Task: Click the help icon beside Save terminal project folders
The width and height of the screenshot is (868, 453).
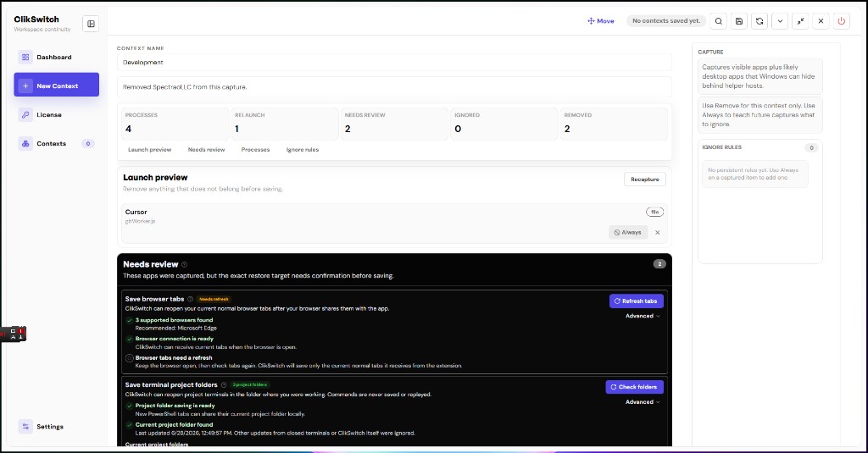Action: click(224, 384)
